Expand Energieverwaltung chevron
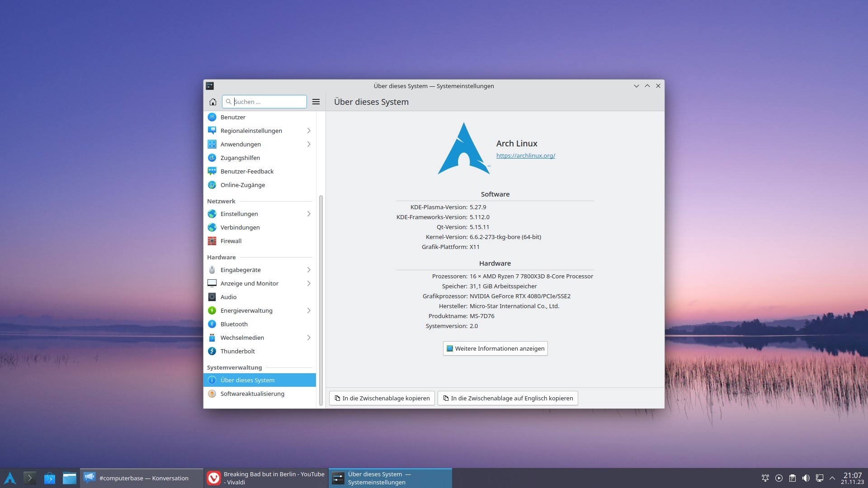The width and height of the screenshot is (868, 488). tap(309, 310)
